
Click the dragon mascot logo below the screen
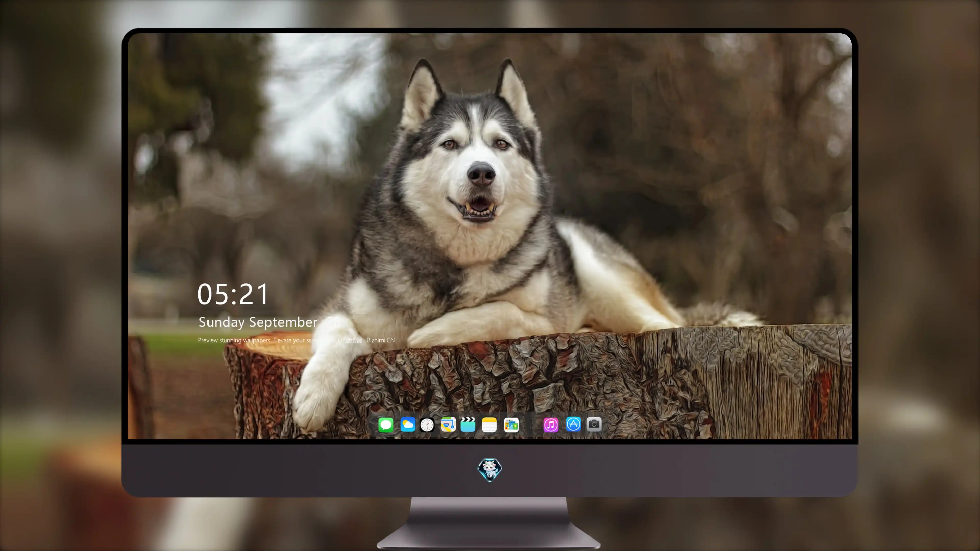point(490,470)
